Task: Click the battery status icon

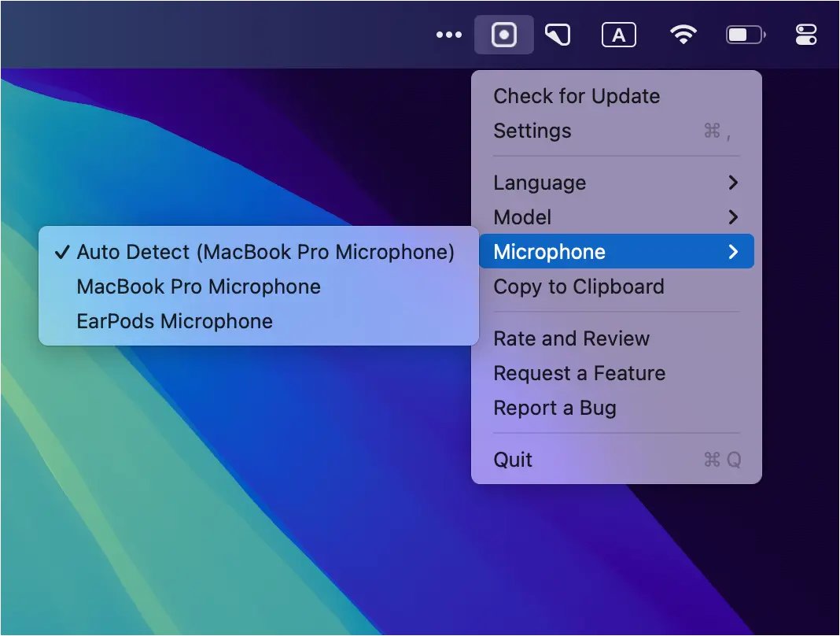Action: point(744,35)
